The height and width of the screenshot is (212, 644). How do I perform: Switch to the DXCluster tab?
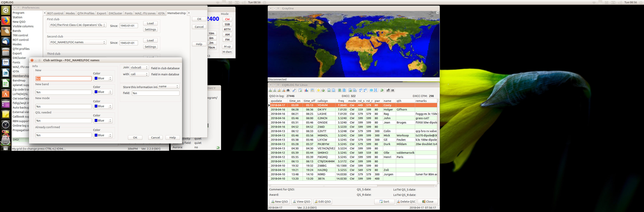tap(115, 13)
